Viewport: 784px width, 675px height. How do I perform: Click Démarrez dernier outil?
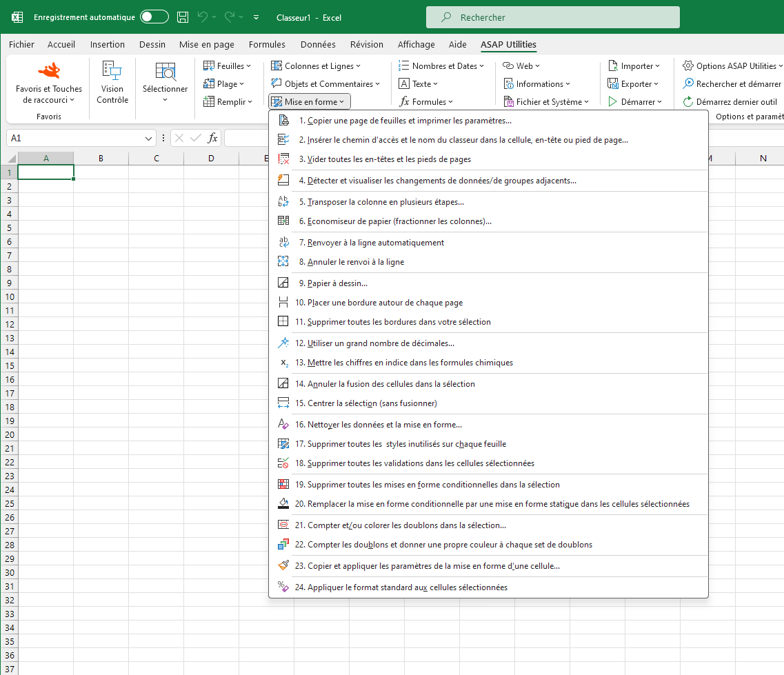tap(730, 102)
